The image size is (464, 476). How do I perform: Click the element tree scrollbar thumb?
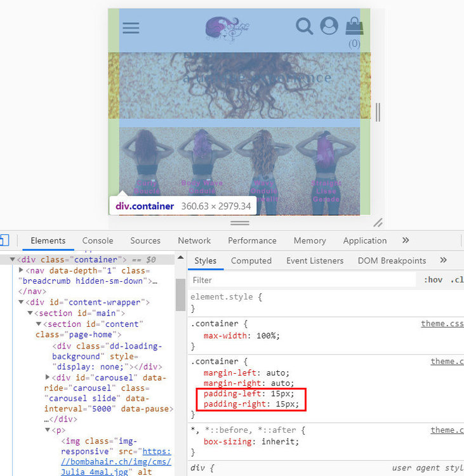click(181, 294)
